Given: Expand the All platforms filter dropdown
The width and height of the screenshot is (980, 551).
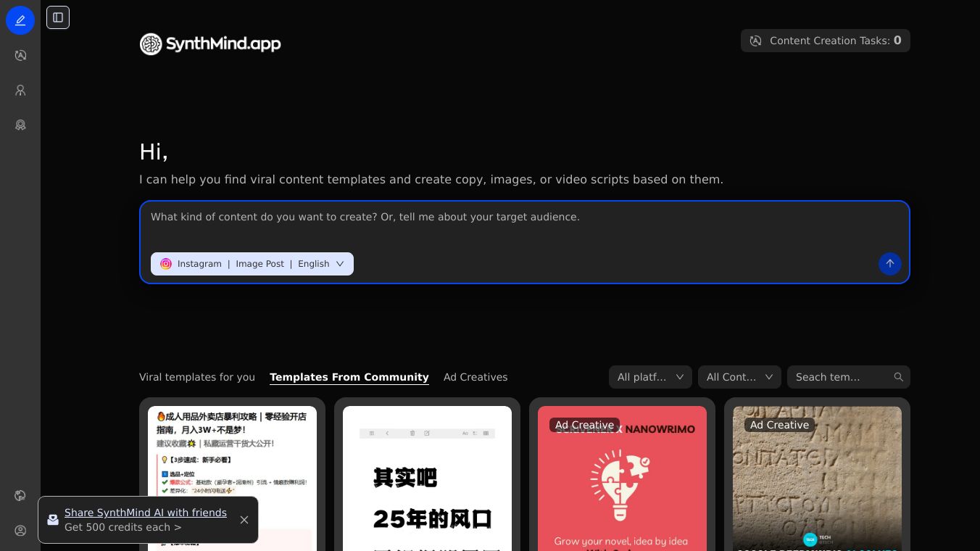Looking at the screenshot, I should [x=651, y=377].
